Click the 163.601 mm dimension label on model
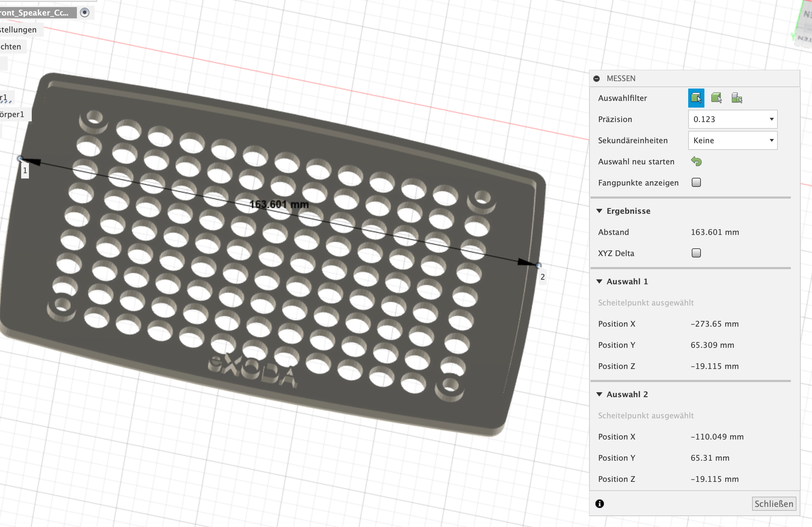The width and height of the screenshot is (812, 527). pos(279,205)
